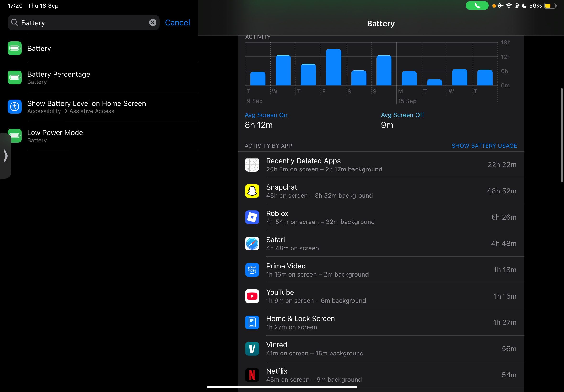Select the Friday bar in activity chart
This screenshot has width=564, height=392.
[x=333, y=67]
